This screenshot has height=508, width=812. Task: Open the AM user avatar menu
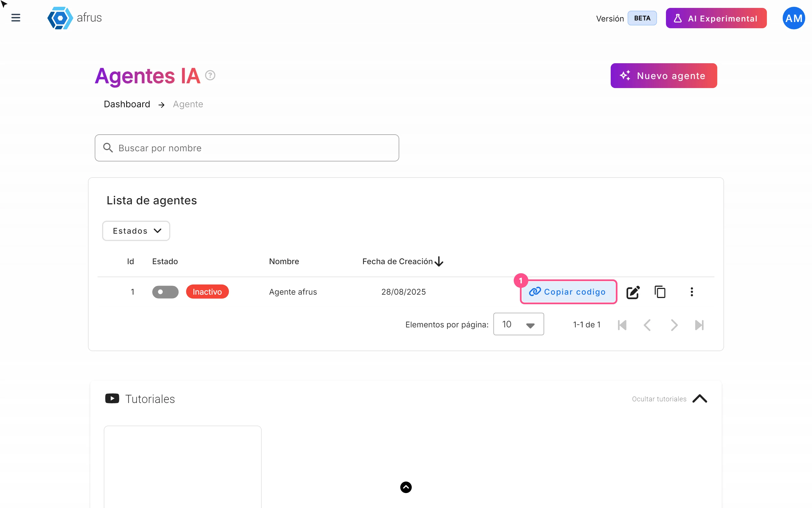(794, 18)
